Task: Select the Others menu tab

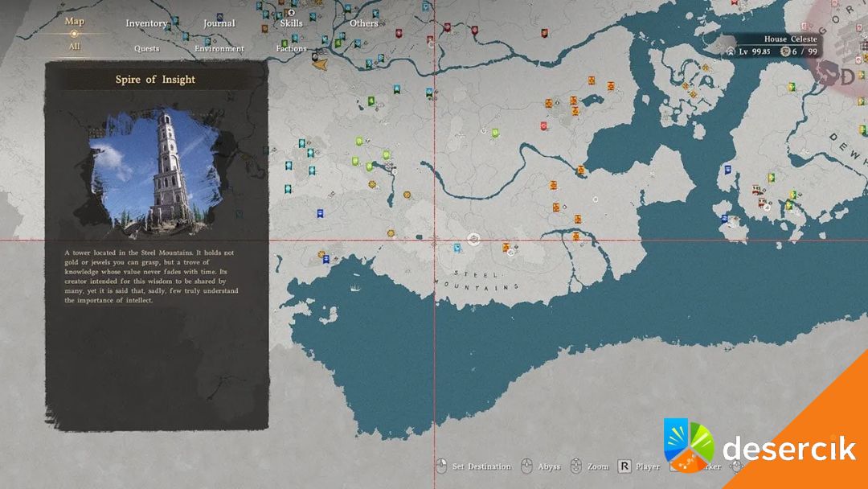Action: 363,23
